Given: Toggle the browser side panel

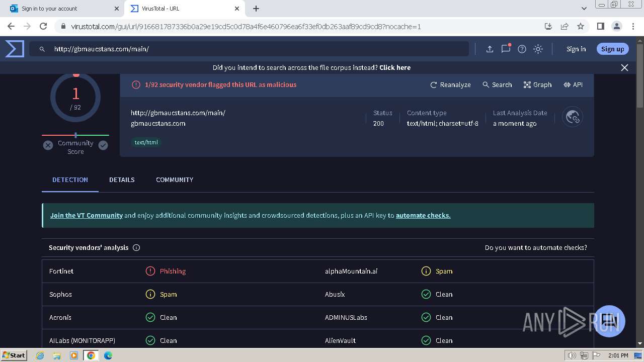Looking at the screenshot, I should click(x=601, y=26).
